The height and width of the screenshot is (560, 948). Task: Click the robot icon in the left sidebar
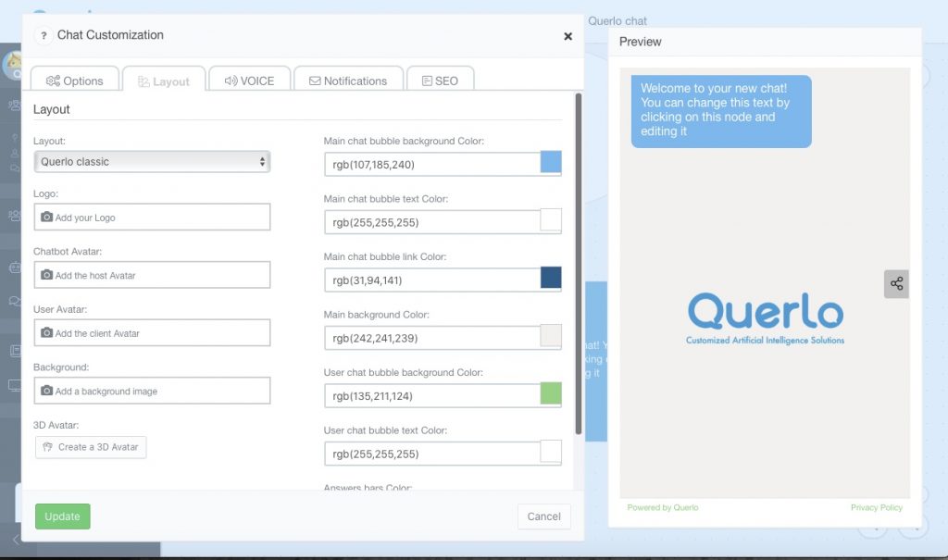pos(15,267)
